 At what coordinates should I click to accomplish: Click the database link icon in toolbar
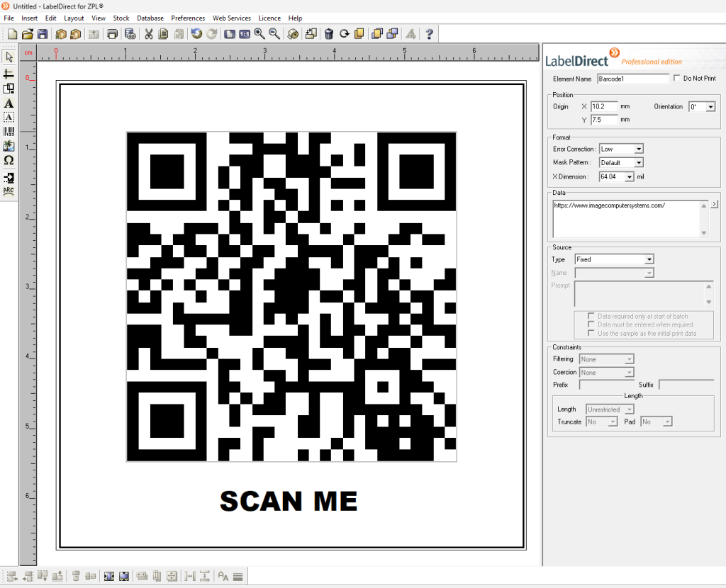click(x=130, y=34)
